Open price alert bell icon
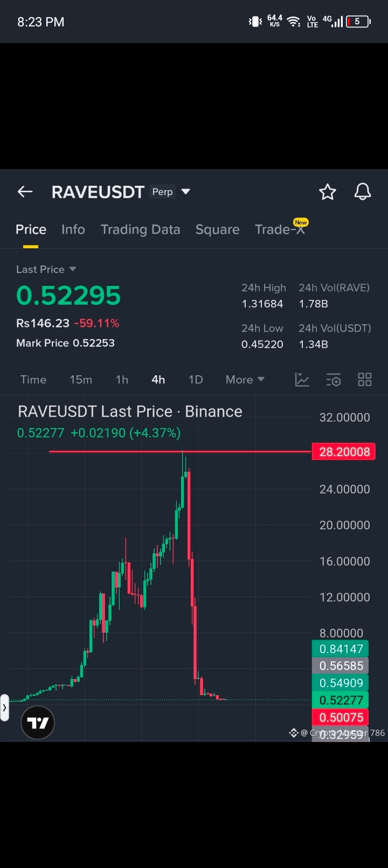This screenshot has width=388, height=868. 363,192
